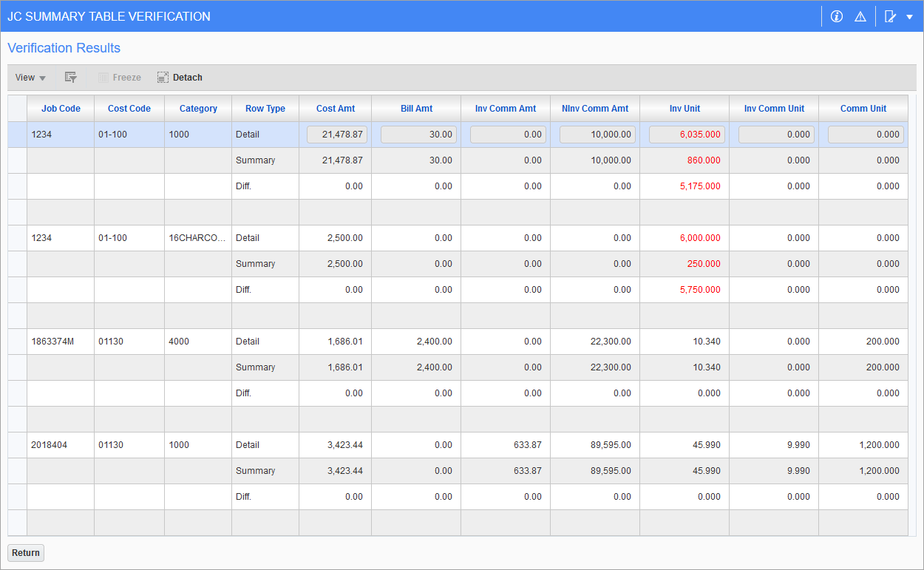The height and width of the screenshot is (570, 924).
Task: Click the Bill Amt column header
Action: (416, 108)
